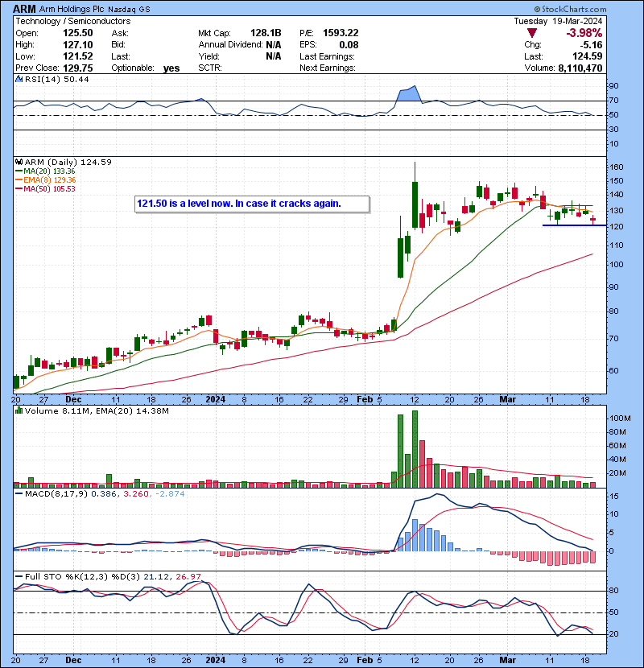The width and height of the screenshot is (644, 668).
Task: Click the tallest green volume bar at Feb 12
Action: (x=415, y=449)
